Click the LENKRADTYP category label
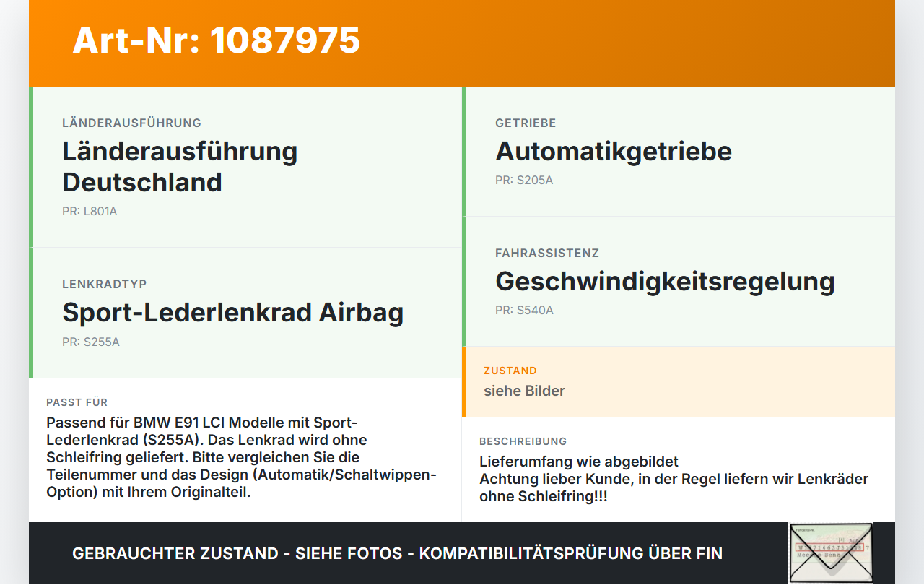The image size is (924, 585). pyautogui.click(x=104, y=285)
